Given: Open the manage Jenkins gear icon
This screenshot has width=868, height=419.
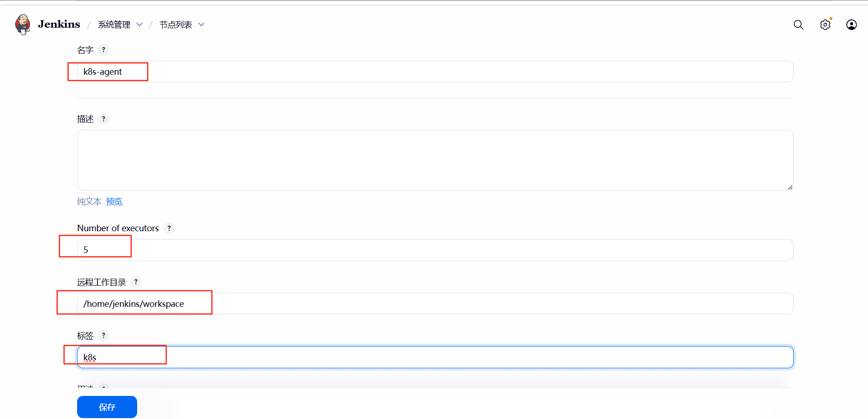Looking at the screenshot, I should pos(825,25).
